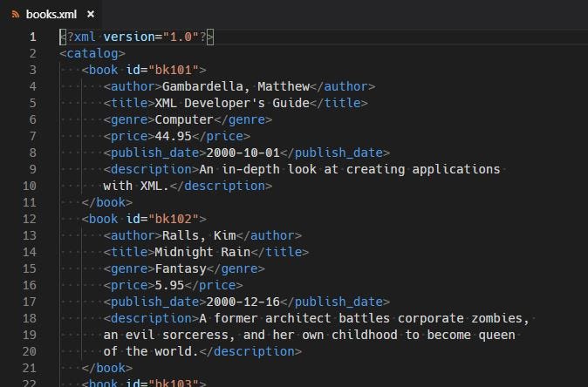The image size is (588, 387).
Task: Click text "an evil sorceress, and her own childhood"
Action: point(250,335)
